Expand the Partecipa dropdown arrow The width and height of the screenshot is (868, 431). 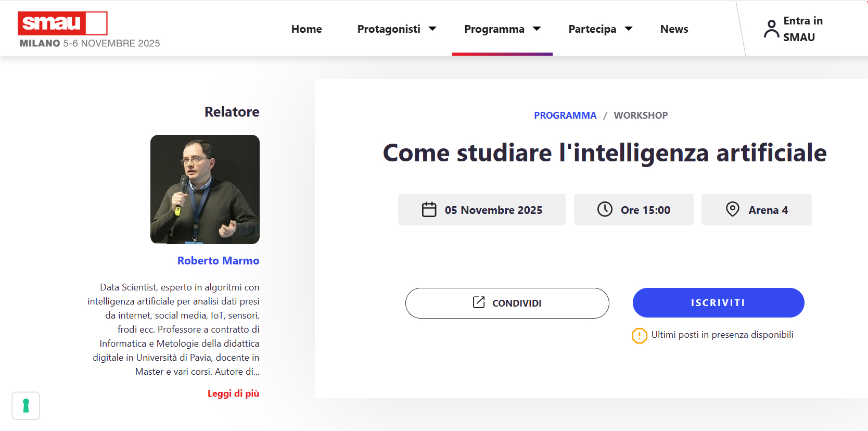point(629,29)
